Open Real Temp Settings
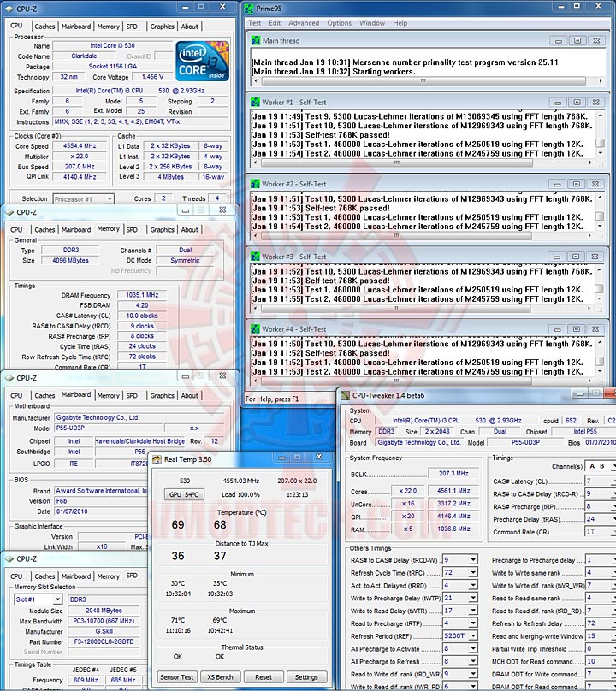Viewport: 616px width, 691px height. [x=306, y=677]
